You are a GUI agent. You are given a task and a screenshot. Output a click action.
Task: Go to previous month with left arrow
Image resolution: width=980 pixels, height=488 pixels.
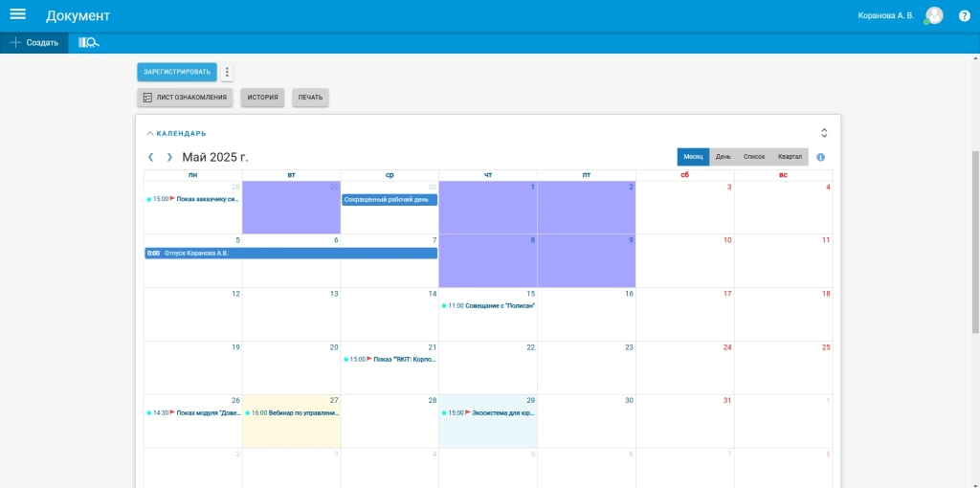(x=151, y=157)
